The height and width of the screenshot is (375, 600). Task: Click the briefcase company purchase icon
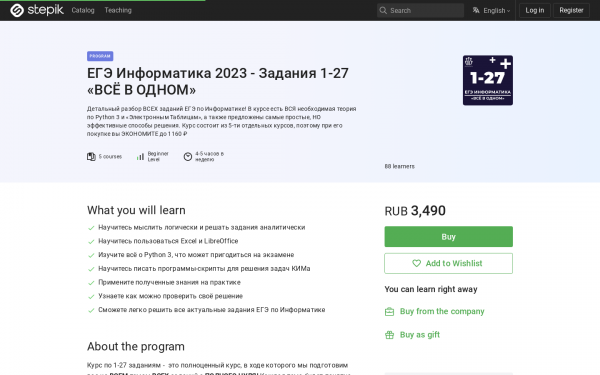point(389,311)
